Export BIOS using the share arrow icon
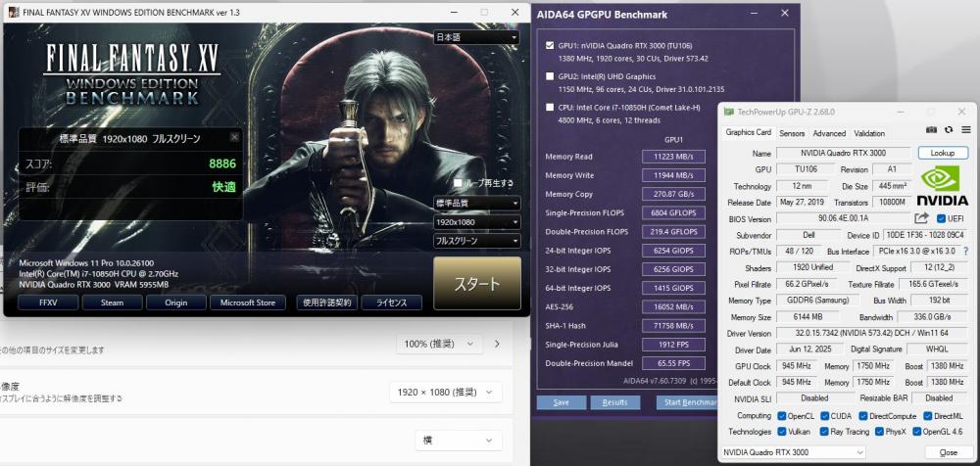This screenshot has width=980, height=466. 921,218
